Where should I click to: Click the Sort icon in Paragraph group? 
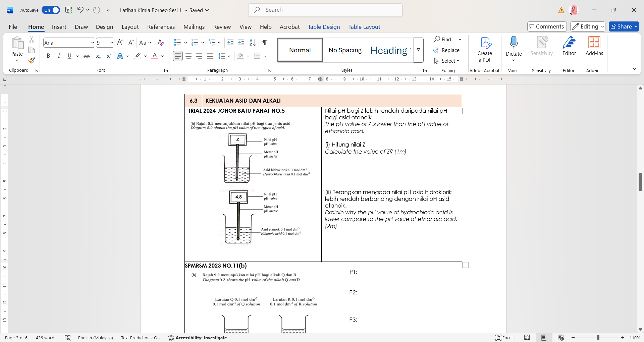pyautogui.click(x=253, y=43)
